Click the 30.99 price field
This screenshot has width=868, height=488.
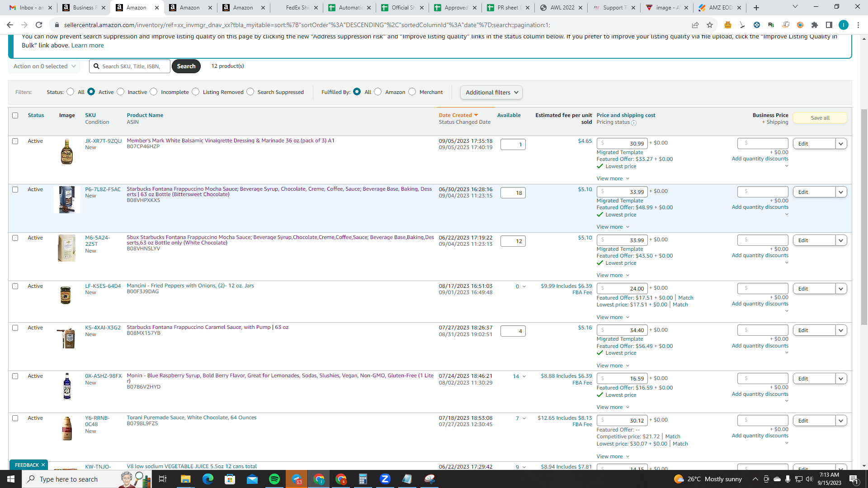pyautogui.click(x=622, y=143)
